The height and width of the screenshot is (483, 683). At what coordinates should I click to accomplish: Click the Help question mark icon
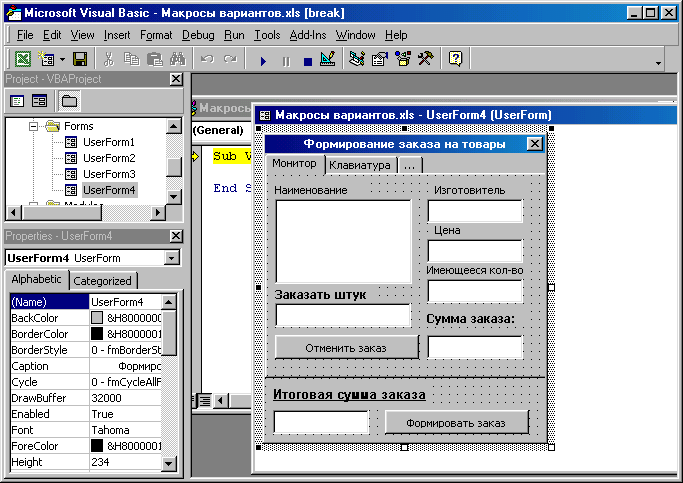455,59
